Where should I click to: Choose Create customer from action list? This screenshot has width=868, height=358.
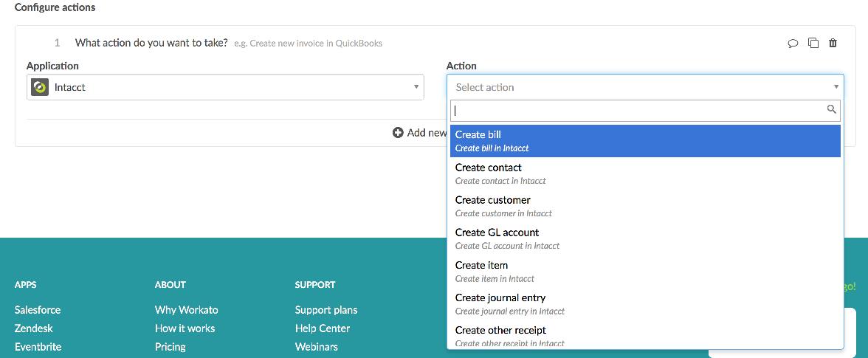(x=645, y=206)
